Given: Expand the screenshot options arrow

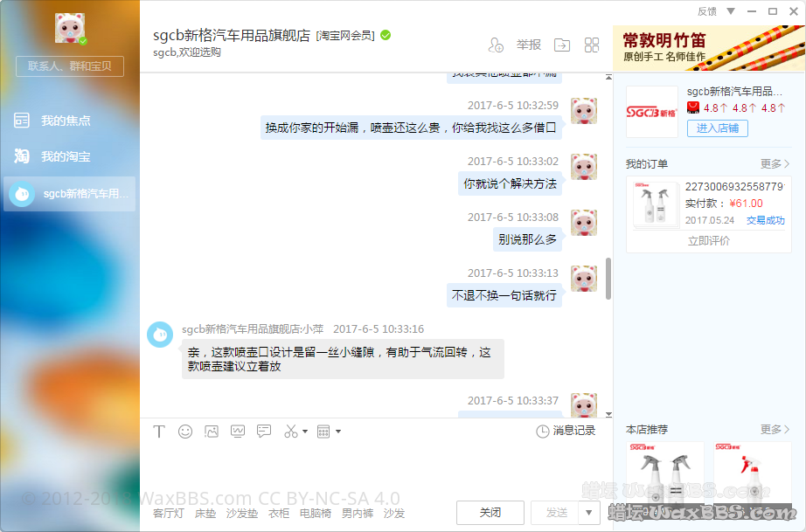Looking at the screenshot, I should [x=305, y=432].
